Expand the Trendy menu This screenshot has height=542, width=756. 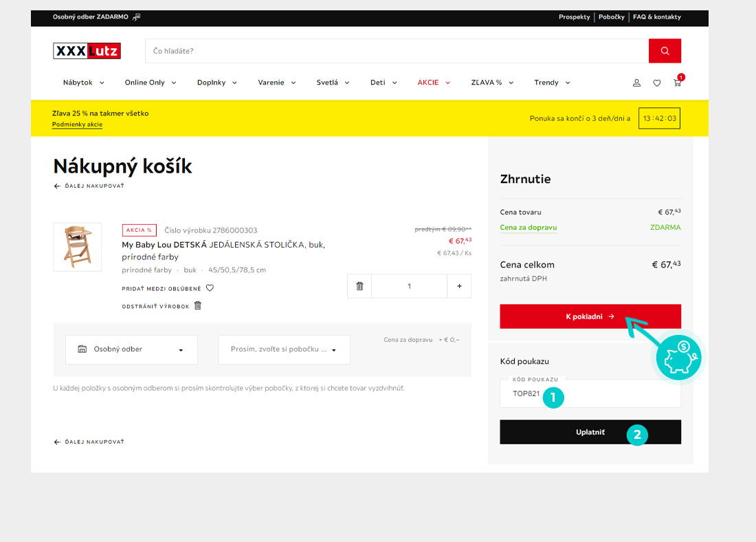[x=552, y=83]
